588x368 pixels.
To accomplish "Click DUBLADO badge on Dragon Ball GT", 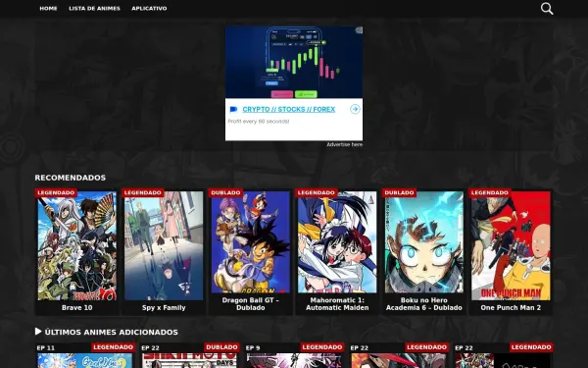I will [x=225, y=192].
